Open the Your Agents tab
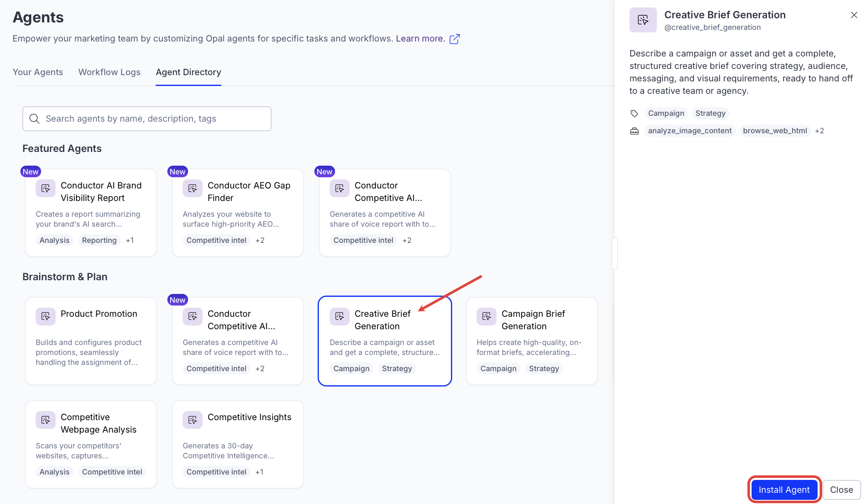 point(38,72)
